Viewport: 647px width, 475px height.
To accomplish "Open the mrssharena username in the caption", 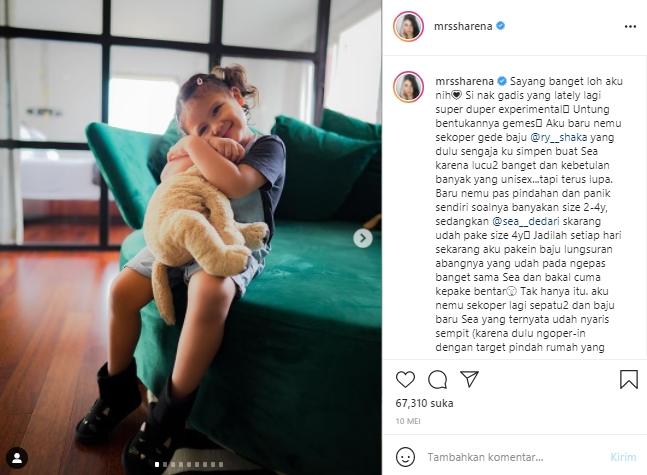I will tap(465, 81).
